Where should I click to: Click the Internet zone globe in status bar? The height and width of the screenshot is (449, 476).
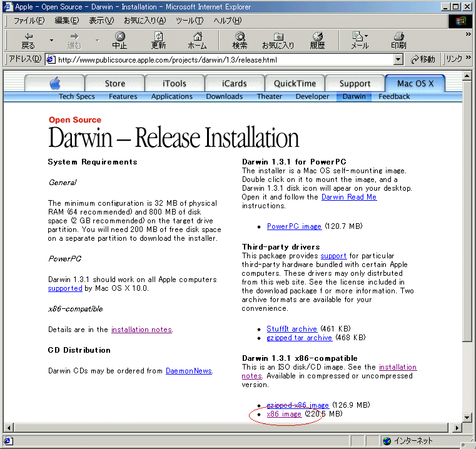click(x=387, y=441)
